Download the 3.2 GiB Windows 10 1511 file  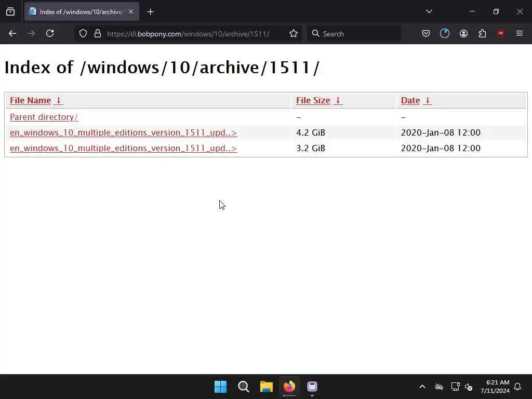pos(123,148)
